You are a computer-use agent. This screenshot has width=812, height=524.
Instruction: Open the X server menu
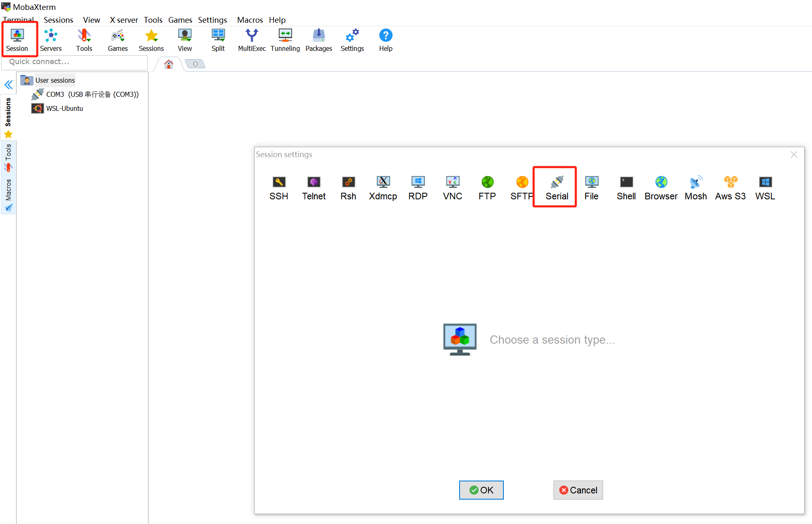(x=124, y=20)
